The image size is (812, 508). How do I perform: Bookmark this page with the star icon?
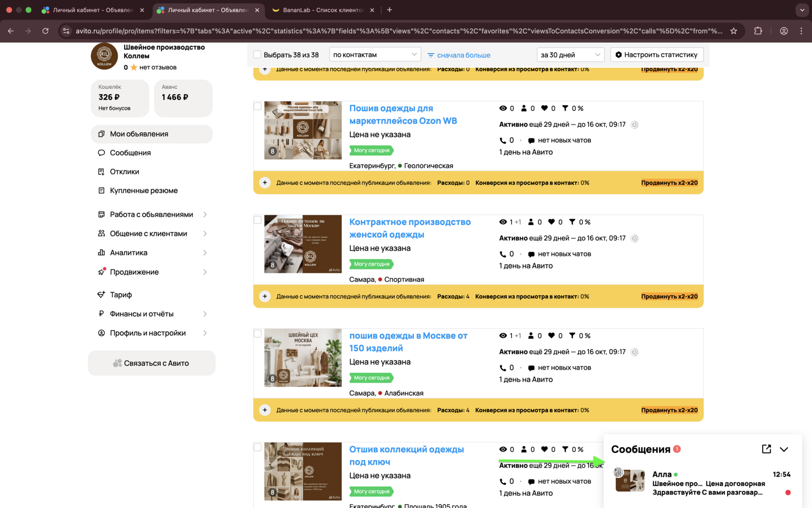pyautogui.click(x=734, y=31)
